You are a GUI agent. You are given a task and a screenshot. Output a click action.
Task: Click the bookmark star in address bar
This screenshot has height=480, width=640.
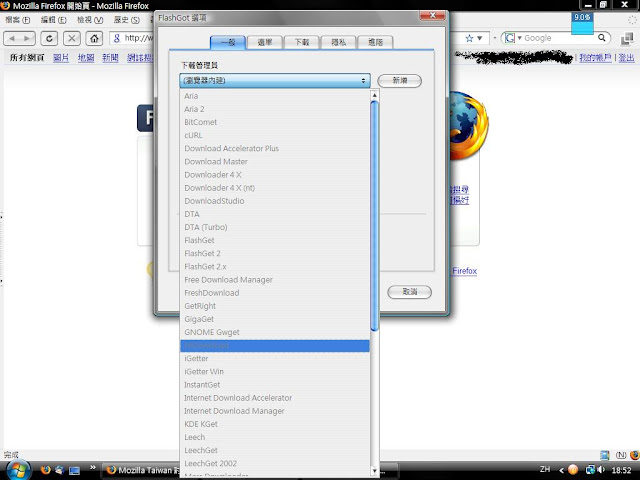[x=469, y=38]
